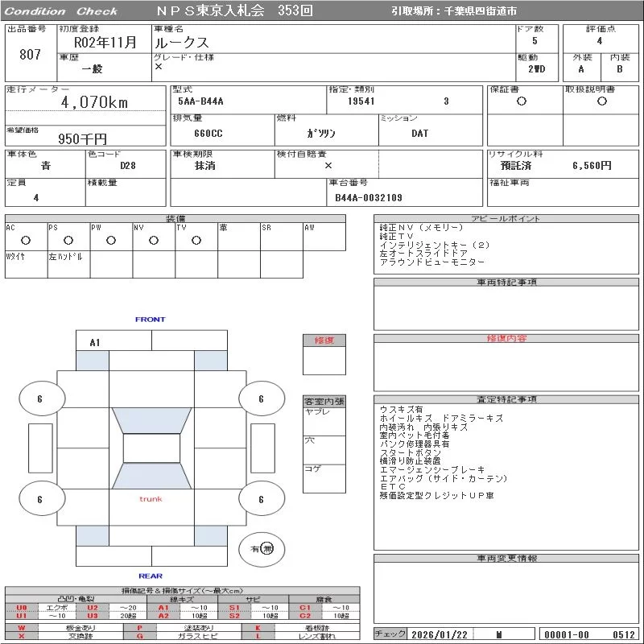Select the circled 無 spare tire option
The width and height of the screenshot is (644, 644).
pos(267,548)
